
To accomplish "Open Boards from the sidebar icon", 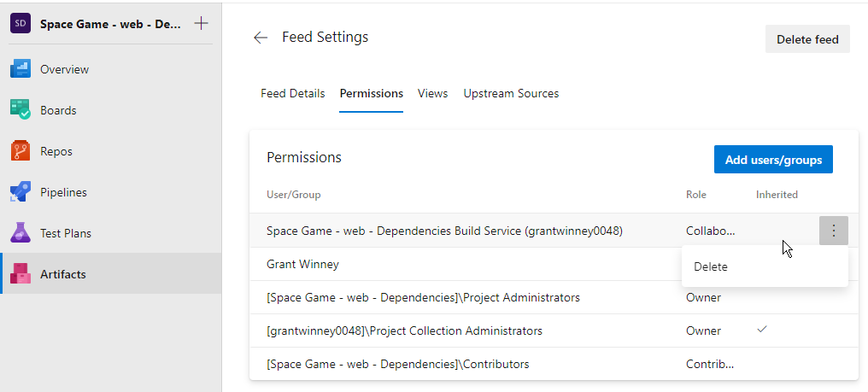I will pos(21,110).
